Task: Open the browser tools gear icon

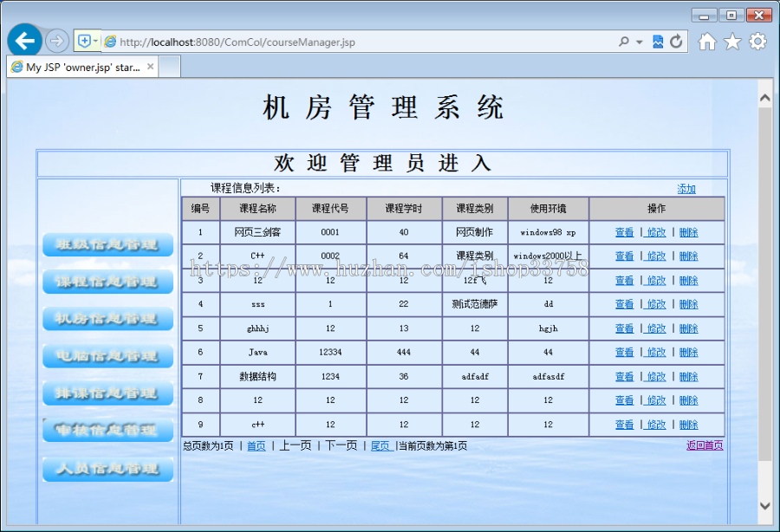Action: pos(757,40)
